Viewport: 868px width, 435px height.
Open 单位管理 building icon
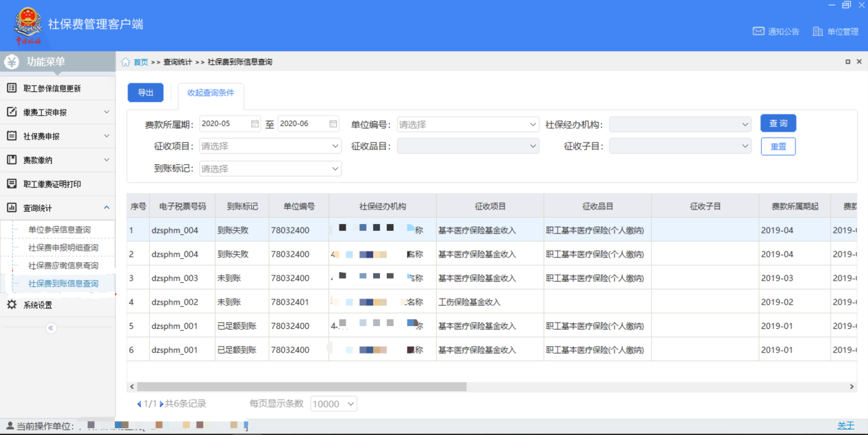click(817, 31)
